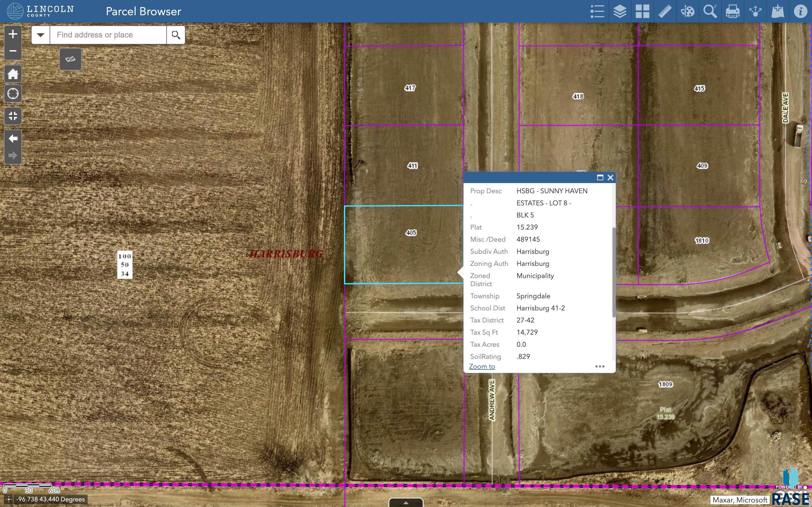This screenshot has height=507, width=812.
Task: Open the search/find tool
Action: [710, 11]
